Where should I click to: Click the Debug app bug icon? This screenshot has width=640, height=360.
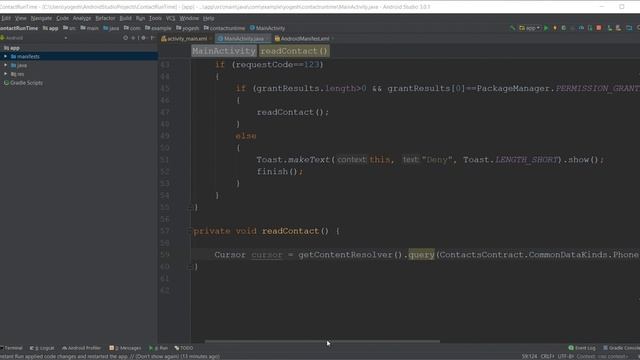pyautogui.click(x=564, y=28)
